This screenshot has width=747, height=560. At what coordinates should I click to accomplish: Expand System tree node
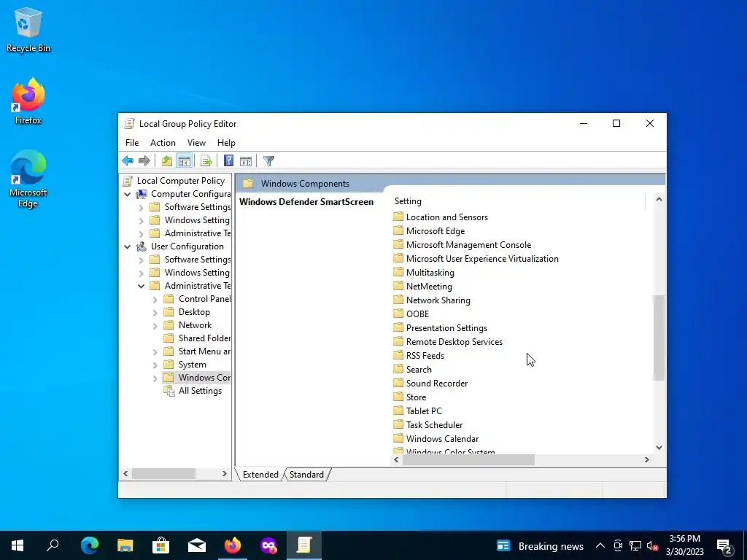[x=155, y=365]
